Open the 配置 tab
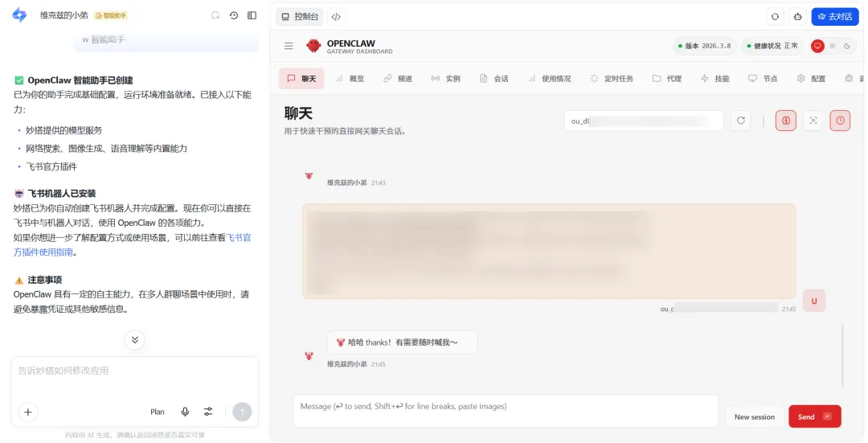Viewport: 868px width, 443px height. (811, 79)
